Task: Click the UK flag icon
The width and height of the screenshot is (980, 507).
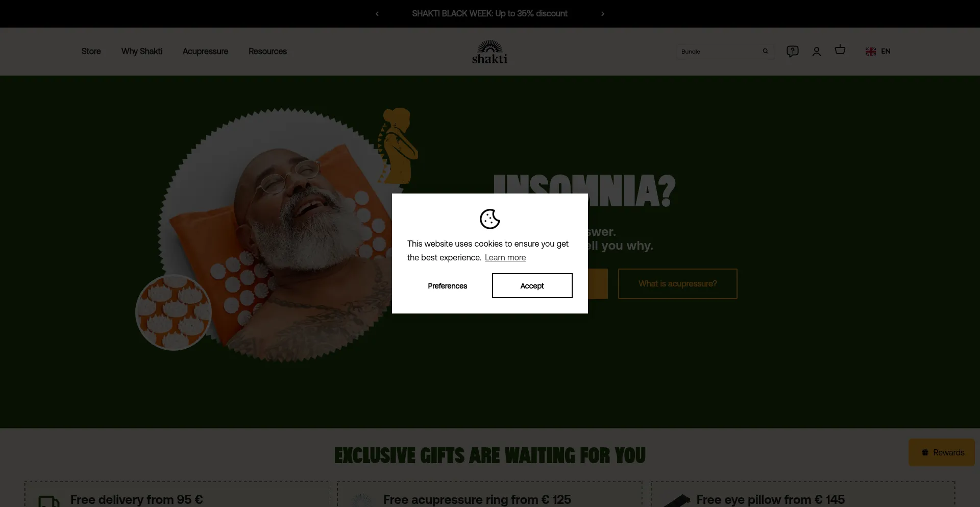Action: (x=871, y=52)
